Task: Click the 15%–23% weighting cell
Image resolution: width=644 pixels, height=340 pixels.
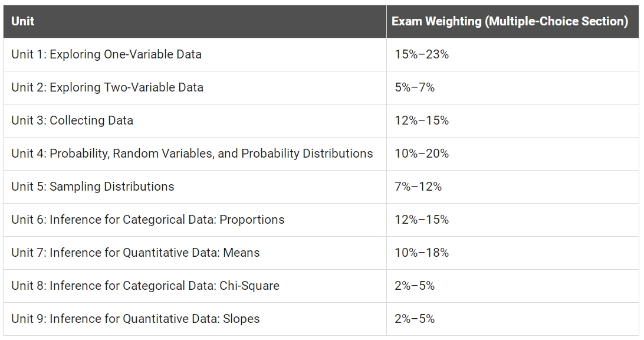Action: click(x=422, y=54)
